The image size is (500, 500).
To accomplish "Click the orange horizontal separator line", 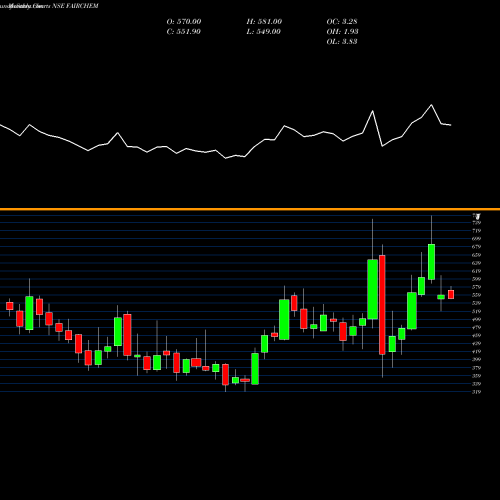I will [x=250, y=209].
